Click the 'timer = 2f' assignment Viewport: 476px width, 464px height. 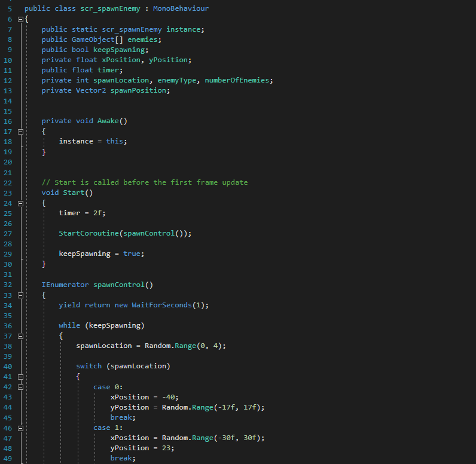tap(81, 213)
